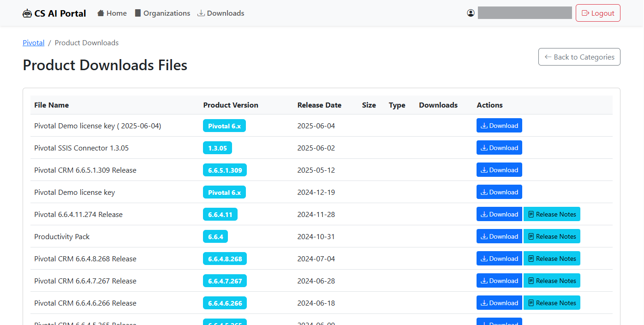
Task: Click the release date 2025-06-02
Action: tap(316, 148)
